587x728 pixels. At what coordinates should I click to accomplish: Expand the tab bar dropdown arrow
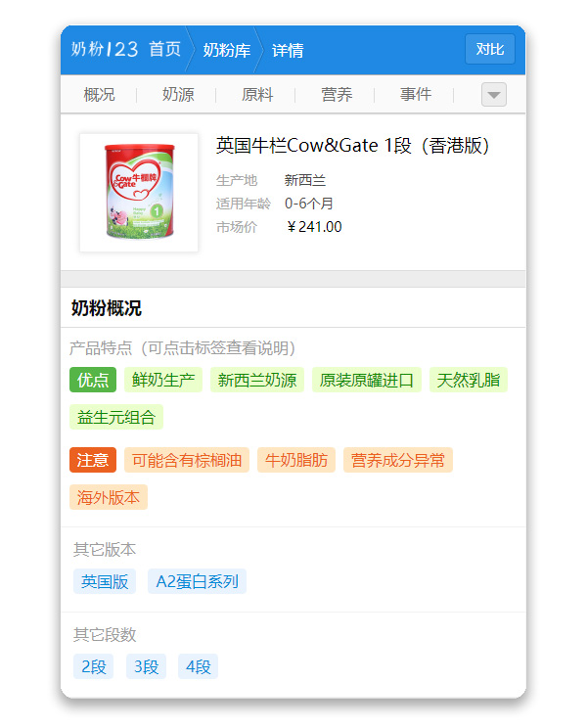click(x=494, y=95)
